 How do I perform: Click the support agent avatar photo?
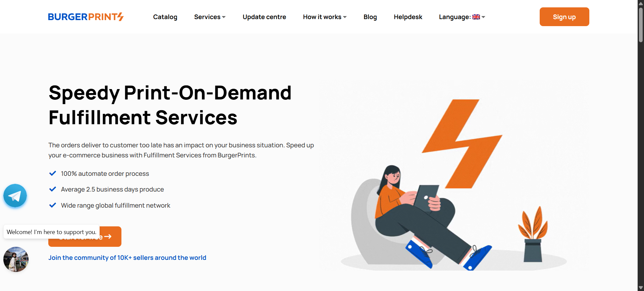[16, 259]
